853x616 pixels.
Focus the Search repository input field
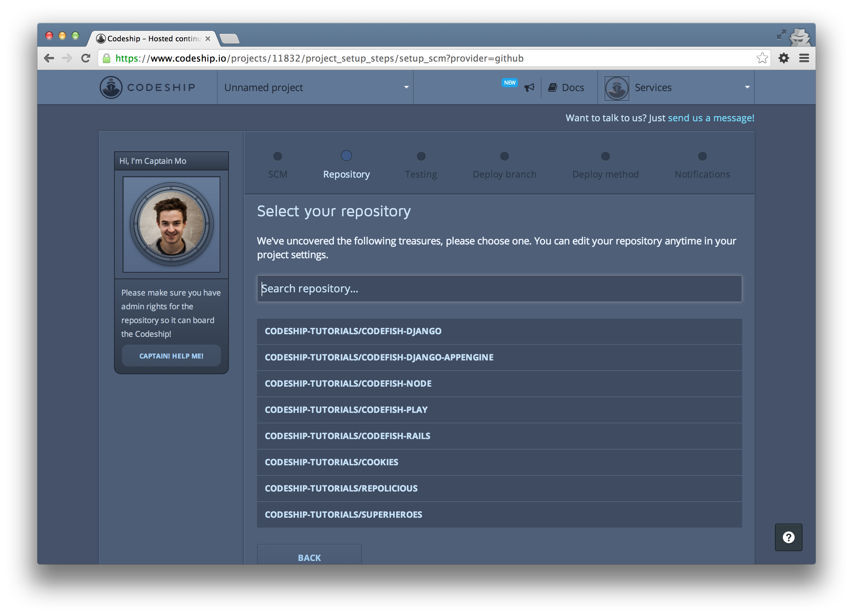tap(499, 289)
